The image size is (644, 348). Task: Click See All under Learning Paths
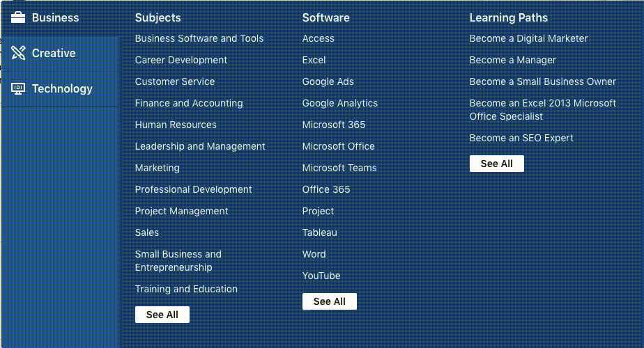click(x=497, y=164)
